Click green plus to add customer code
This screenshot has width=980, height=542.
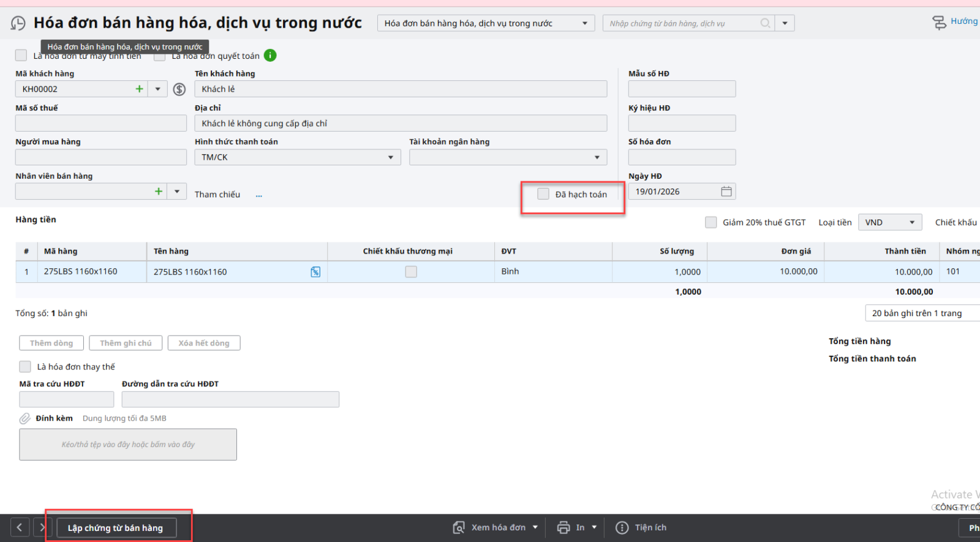140,89
